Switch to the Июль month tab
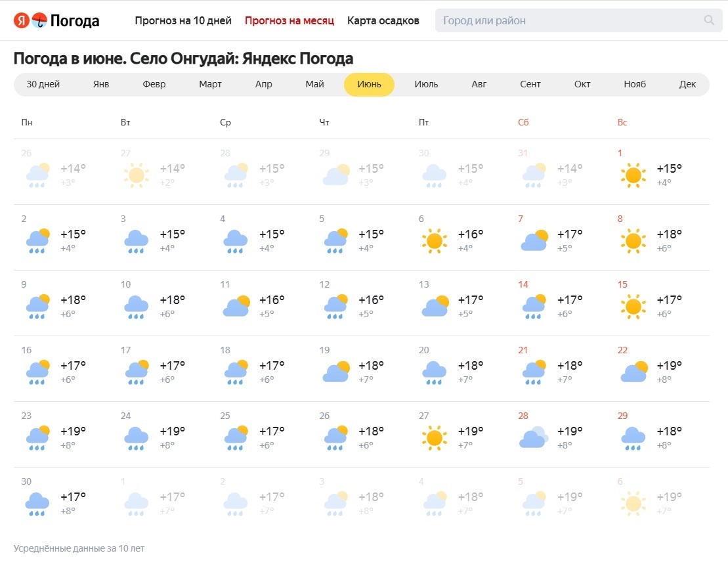Viewport: 728px width, 570px height. pos(426,84)
